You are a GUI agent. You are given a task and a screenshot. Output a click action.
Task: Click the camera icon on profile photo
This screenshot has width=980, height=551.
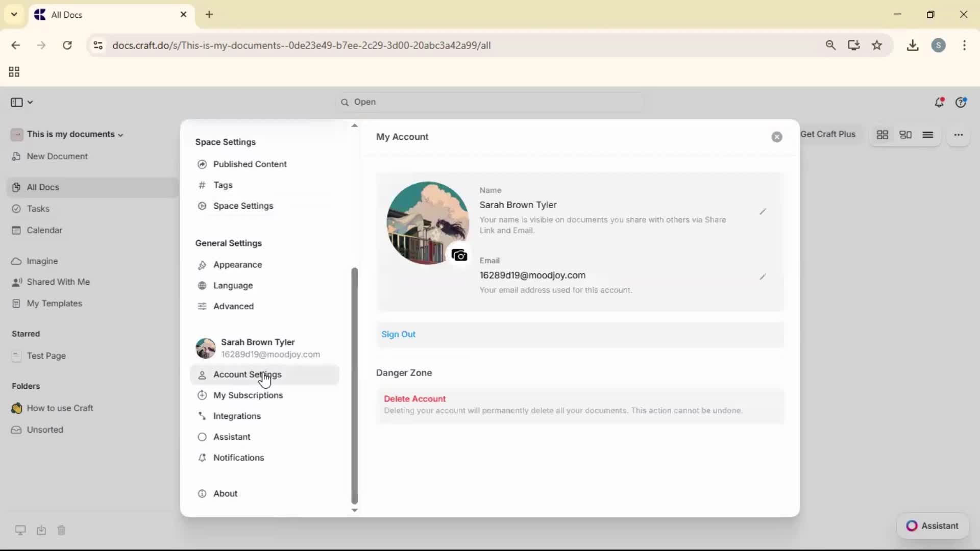(x=459, y=255)
